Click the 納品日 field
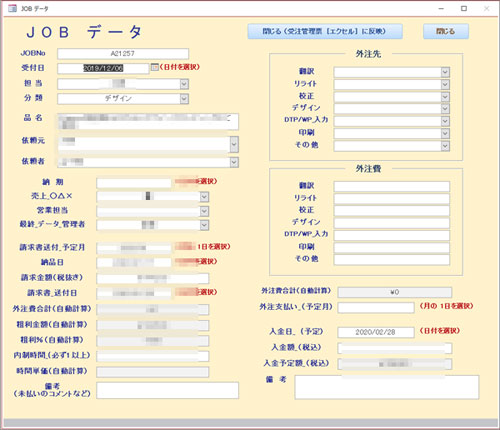The height and width of the screenshot is (430, 500). click(134, 262)
